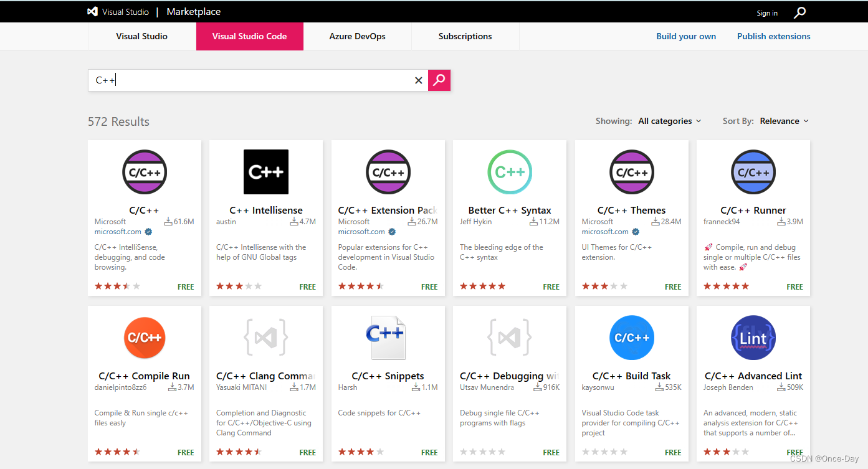Select the Visual Studio Code tab
The image size is (868, 469).
(250, 36)
